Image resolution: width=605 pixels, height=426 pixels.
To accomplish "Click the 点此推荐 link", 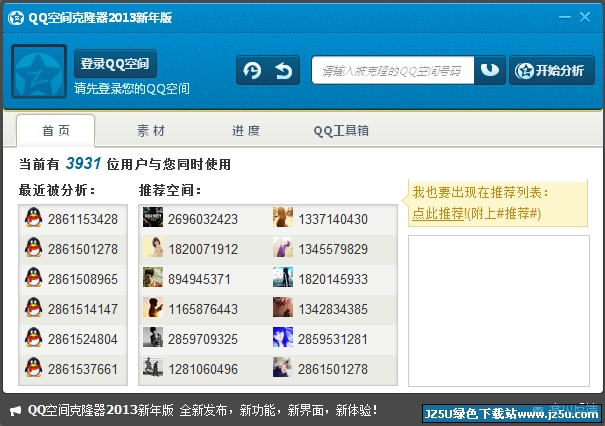I will pyautogui.click(x=438, y=213).
